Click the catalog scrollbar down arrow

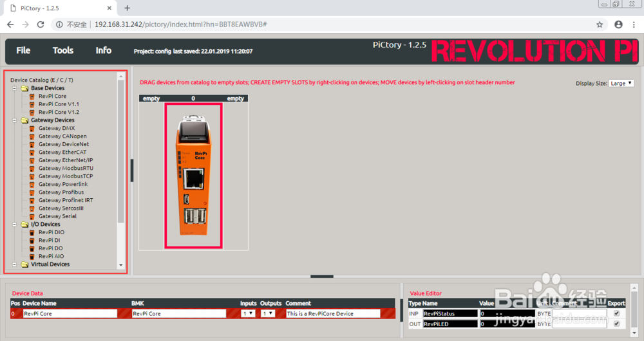pyautogui.click(x=121, y=265)
